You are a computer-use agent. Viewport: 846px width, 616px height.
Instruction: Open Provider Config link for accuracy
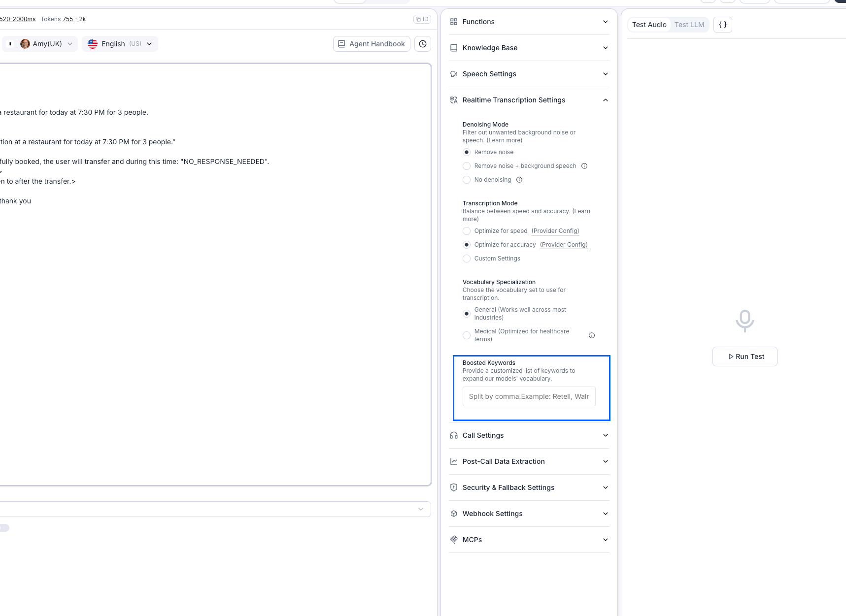pyautogui.click(x=564, y=245)
